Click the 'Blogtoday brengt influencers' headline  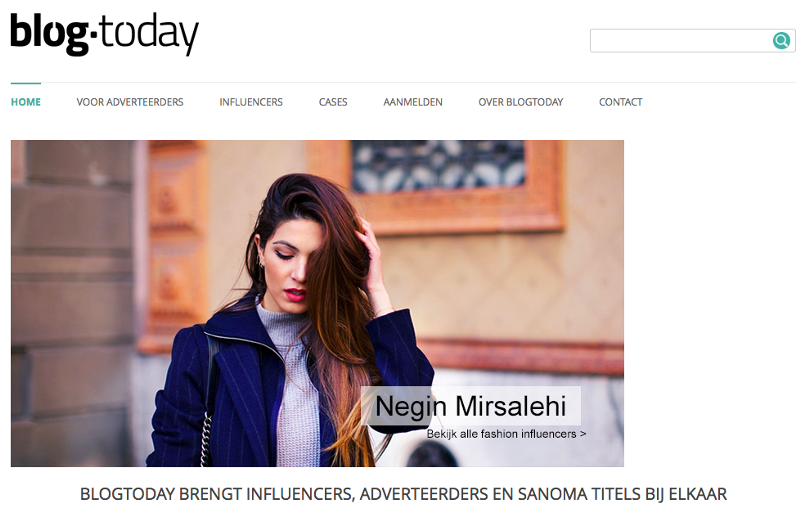[403, 494]
